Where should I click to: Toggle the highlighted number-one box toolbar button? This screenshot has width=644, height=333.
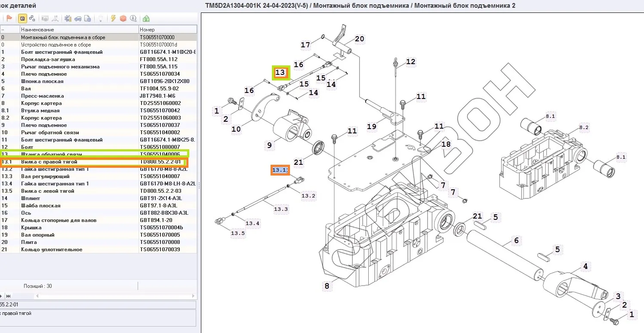[22, 18]
